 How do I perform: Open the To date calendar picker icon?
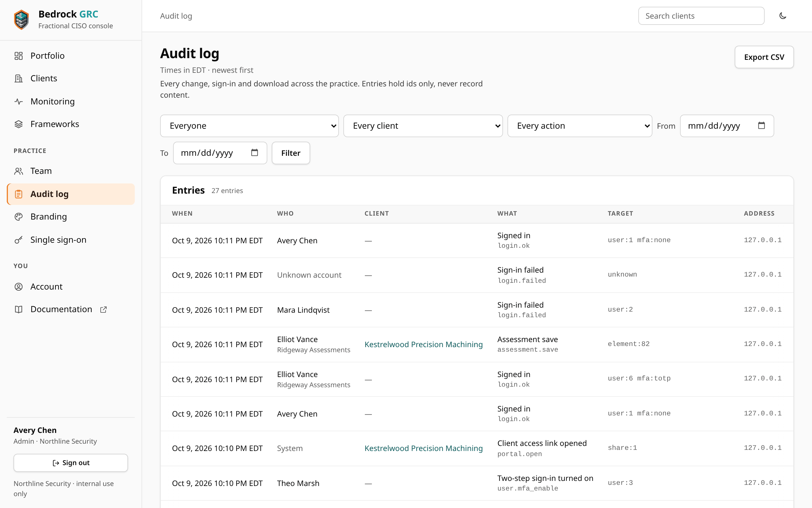(255, 153)
